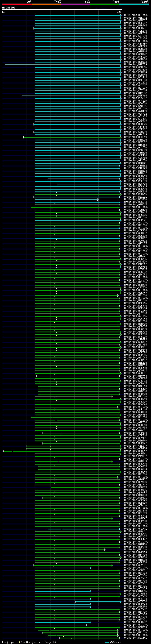Click UniRef100_Q9BYK1 label
The image size is (151, 644).
coord(135,257)
